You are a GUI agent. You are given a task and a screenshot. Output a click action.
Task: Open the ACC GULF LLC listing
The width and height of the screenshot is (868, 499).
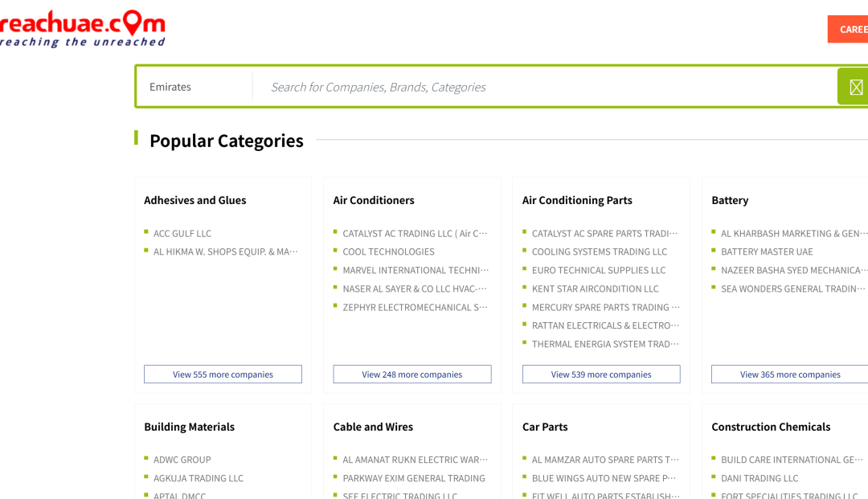coord(182,234)
